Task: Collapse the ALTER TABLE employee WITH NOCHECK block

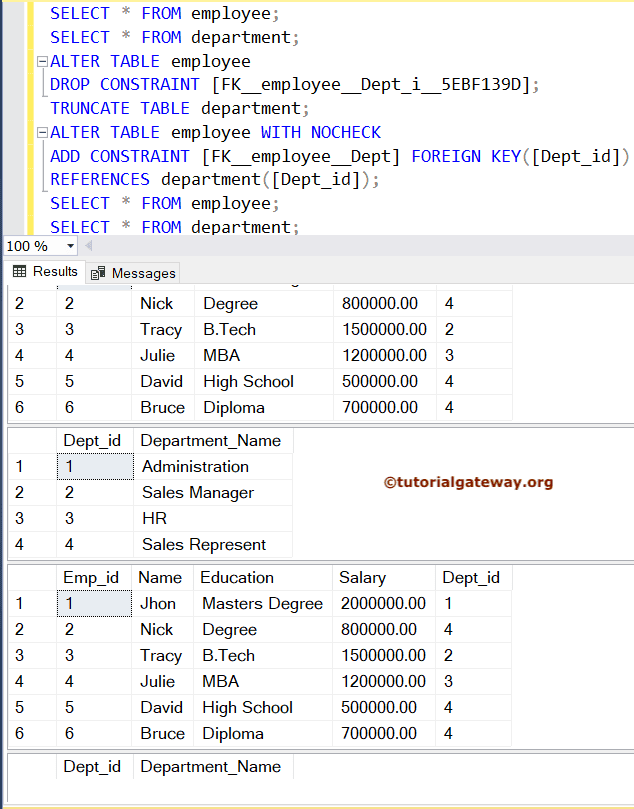Action: pos(42,133)
